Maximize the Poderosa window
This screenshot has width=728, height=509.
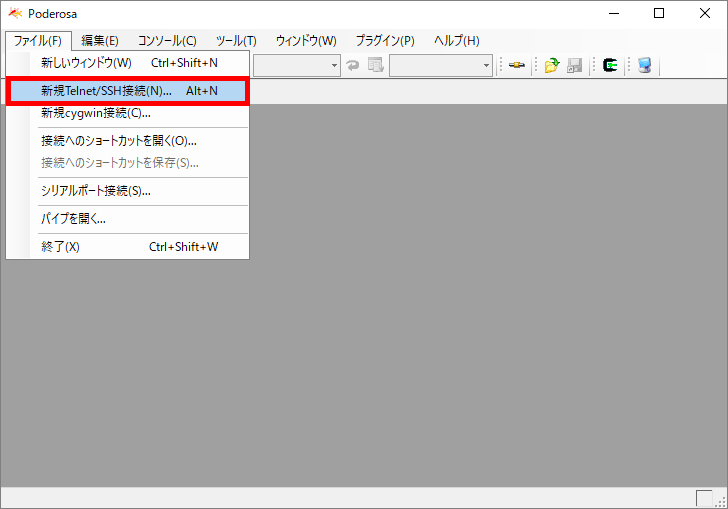pos(659,13)
